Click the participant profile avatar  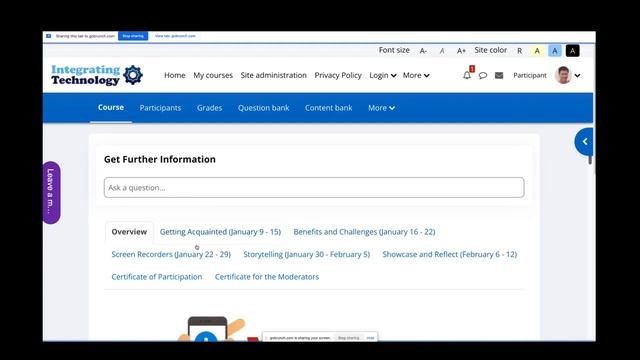pos(563,75)
